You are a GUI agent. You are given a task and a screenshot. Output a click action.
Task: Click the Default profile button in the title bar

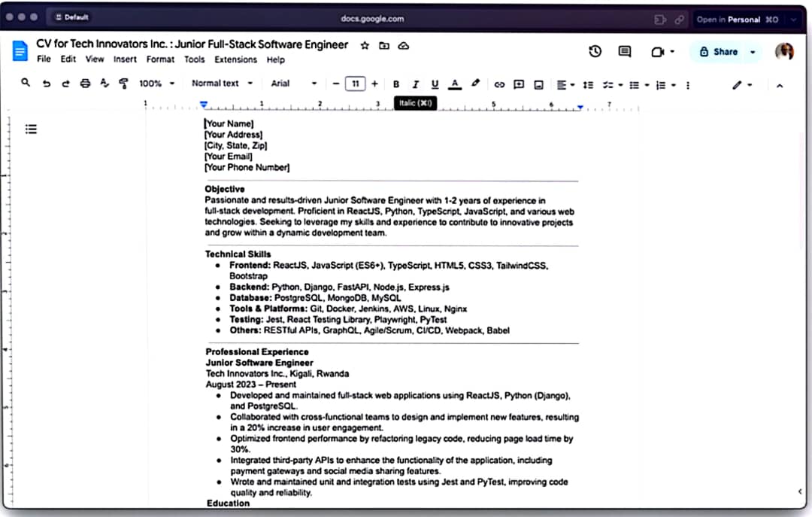(72, 17)
